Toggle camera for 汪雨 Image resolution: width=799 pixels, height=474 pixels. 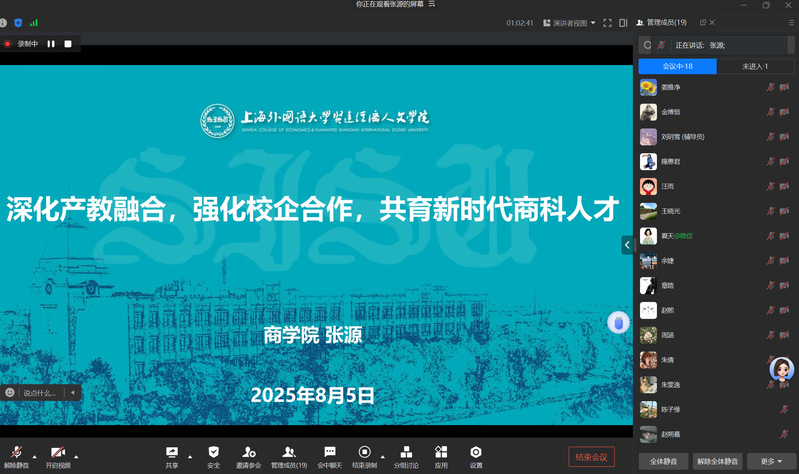point(784,186)
